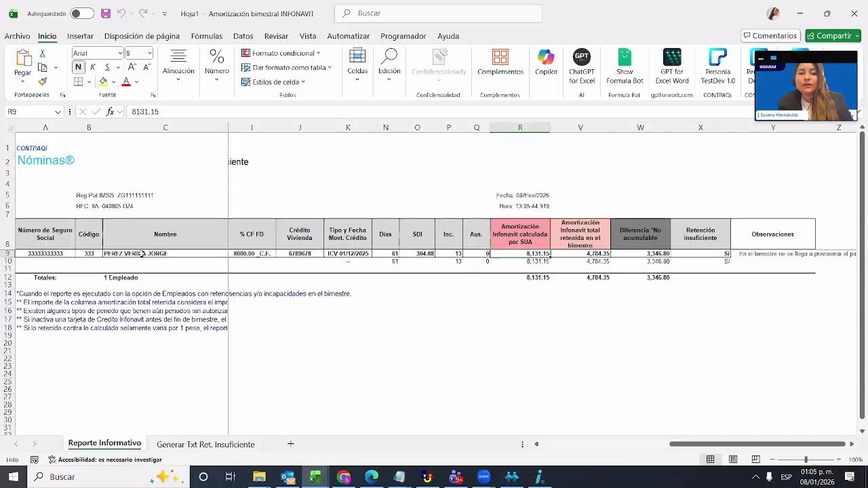Screen dimensions: 868x488
Task: Increase font size with the A-up icon
Action: 132,67
